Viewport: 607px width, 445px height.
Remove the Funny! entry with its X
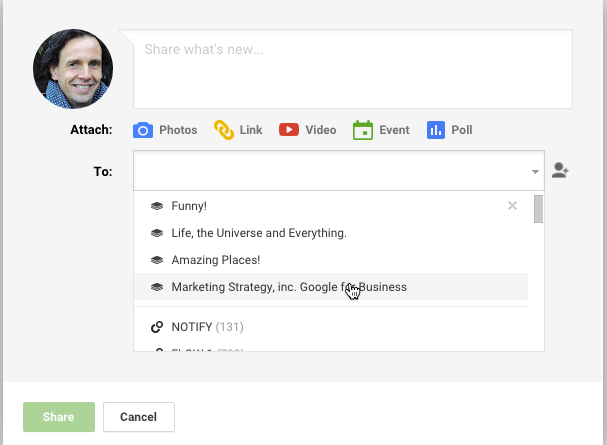point(512,206)
